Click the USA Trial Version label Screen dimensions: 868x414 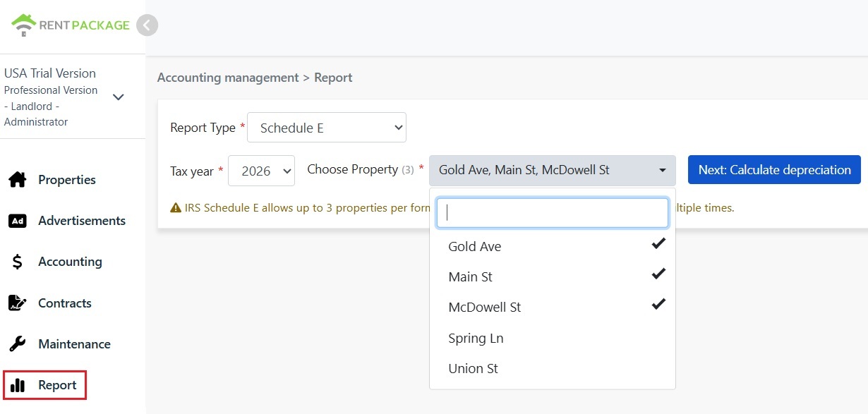click(50, 73)
